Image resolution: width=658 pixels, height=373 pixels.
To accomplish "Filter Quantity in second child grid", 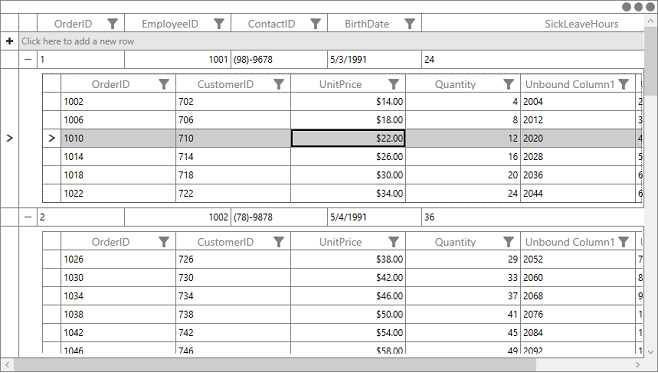I will pyautogui.click(x=509, y=242).
